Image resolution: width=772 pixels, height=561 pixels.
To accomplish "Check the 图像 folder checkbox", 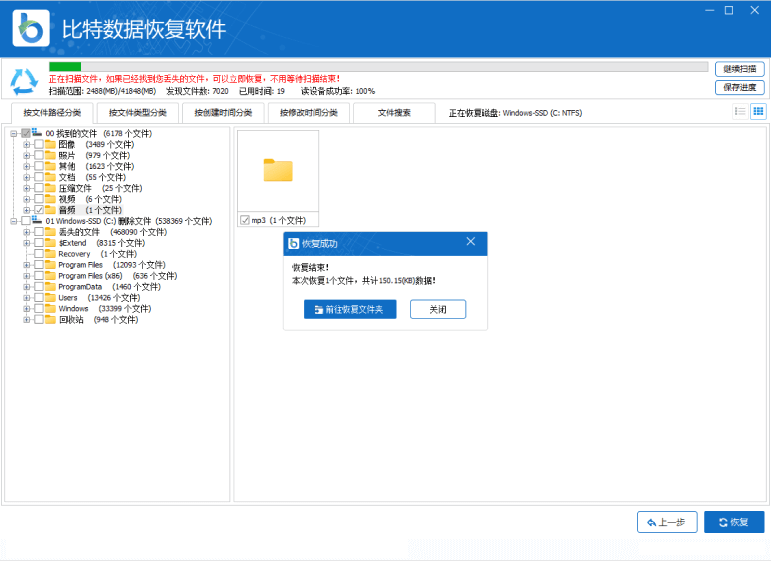I will pos(38,144).
